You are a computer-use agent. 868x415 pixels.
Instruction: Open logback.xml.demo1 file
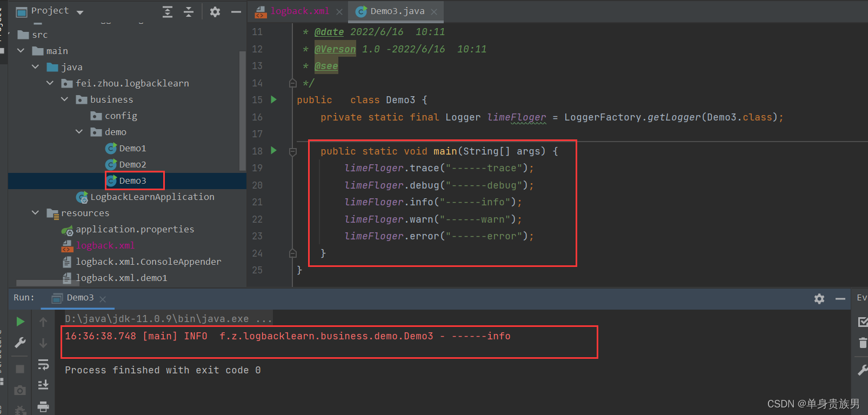(x=121, y=278)
